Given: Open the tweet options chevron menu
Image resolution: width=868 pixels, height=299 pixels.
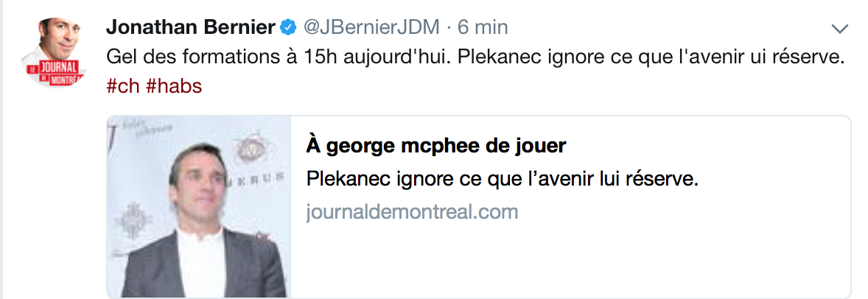Looking at the screenshot, I should coord(840,29).
